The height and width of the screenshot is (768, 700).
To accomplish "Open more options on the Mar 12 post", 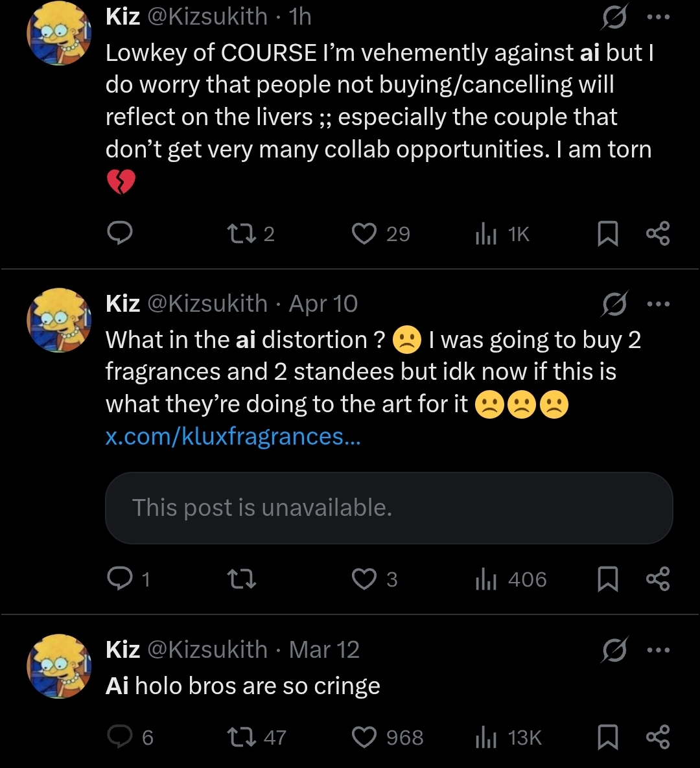I will click(x=658, y=649).
